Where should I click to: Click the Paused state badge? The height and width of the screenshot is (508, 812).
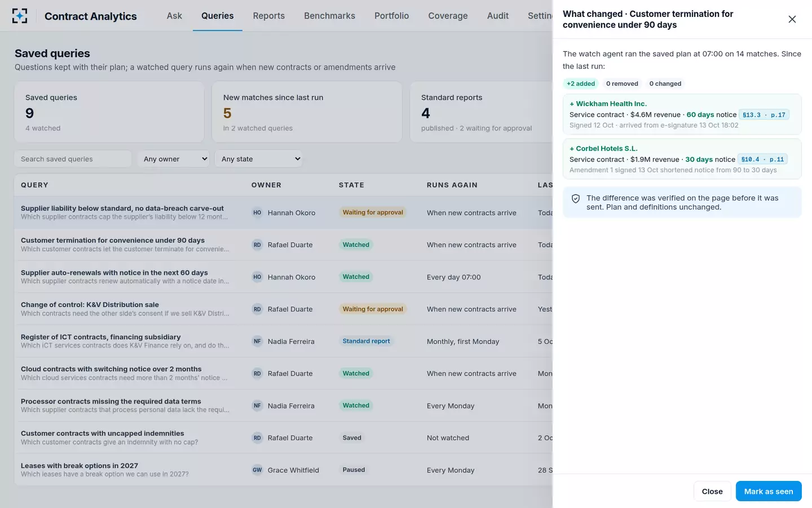pos(354,470)
